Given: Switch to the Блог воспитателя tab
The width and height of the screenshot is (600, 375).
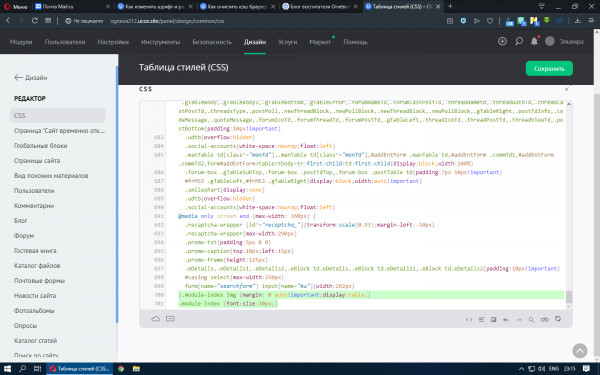Looking at the screenshot, I should tap(320, 7).
